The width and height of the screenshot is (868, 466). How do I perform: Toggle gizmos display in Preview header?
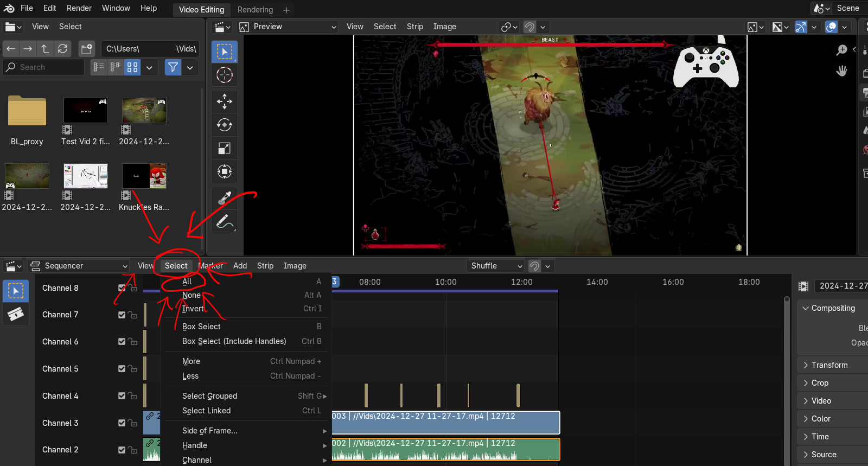click(801, 27)
